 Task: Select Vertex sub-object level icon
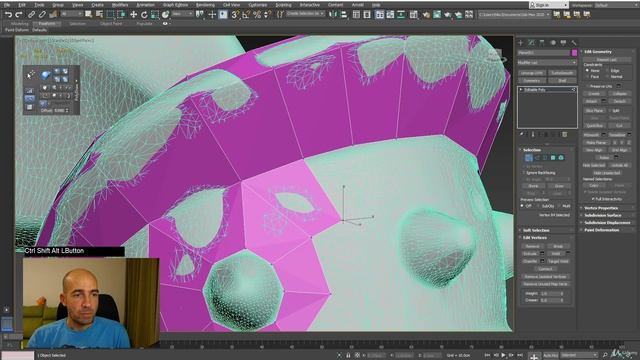click(529, 158)
